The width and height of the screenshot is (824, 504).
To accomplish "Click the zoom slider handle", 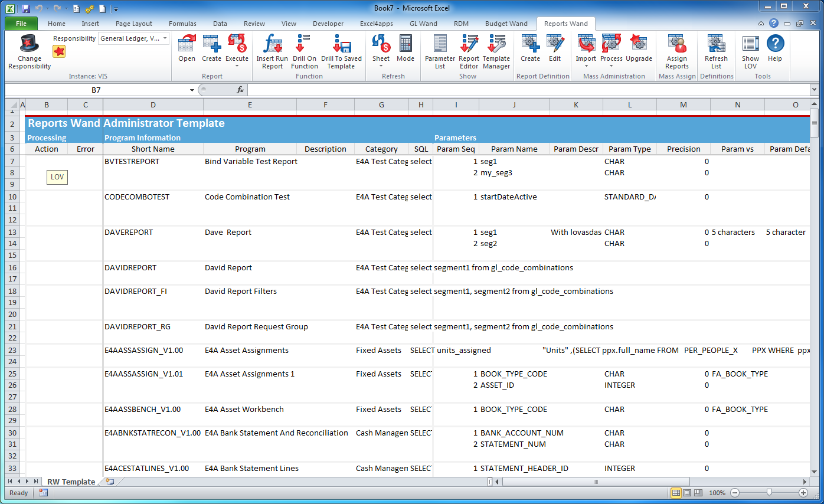I will 769,493.
